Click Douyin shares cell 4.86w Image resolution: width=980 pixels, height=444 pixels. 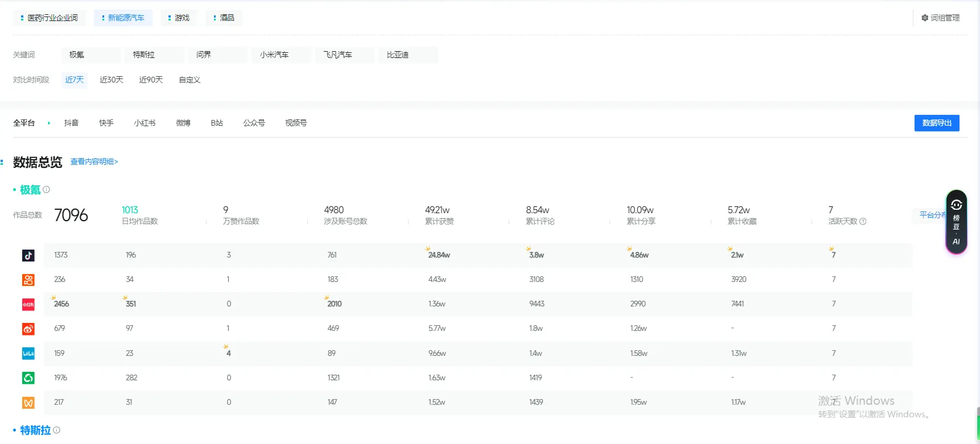pos(639,255)
